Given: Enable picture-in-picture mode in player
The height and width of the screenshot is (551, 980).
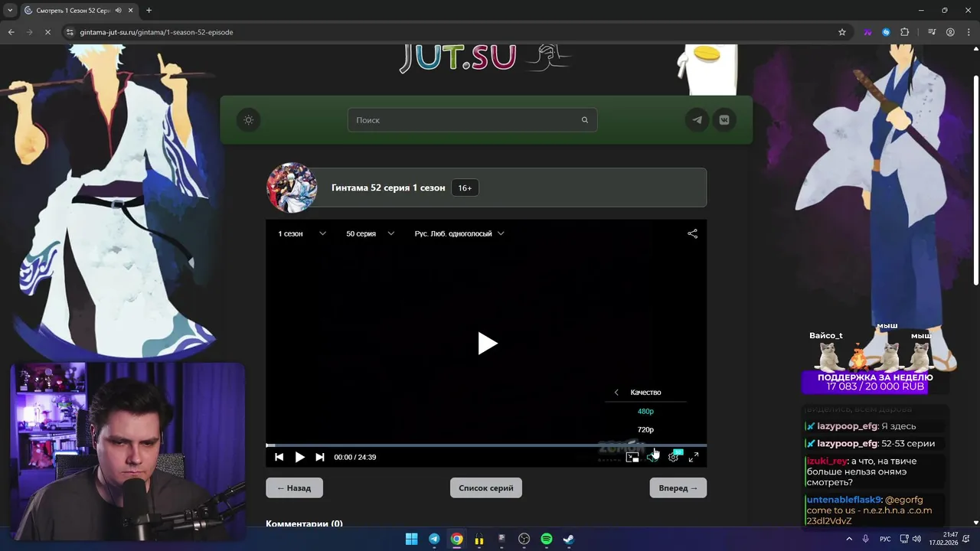Looking at the screenshot, I should pos(632,457).
